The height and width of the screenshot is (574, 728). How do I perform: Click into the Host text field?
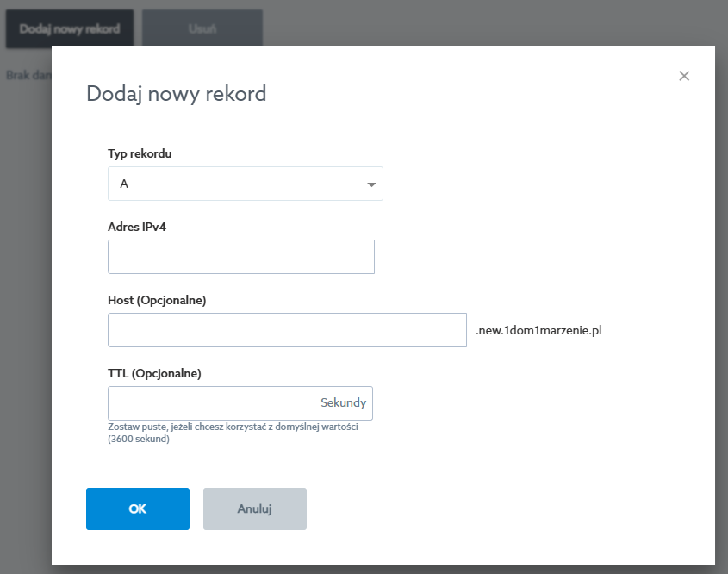click(x=287, y=330)
